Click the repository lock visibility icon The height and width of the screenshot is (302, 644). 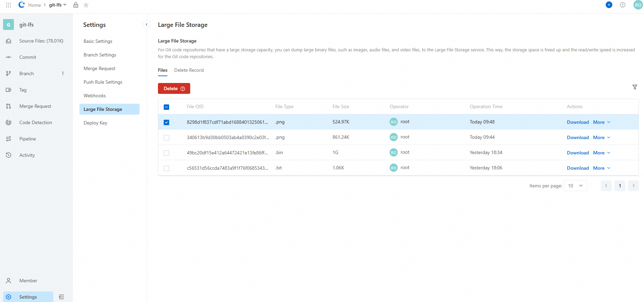[76, 5]
